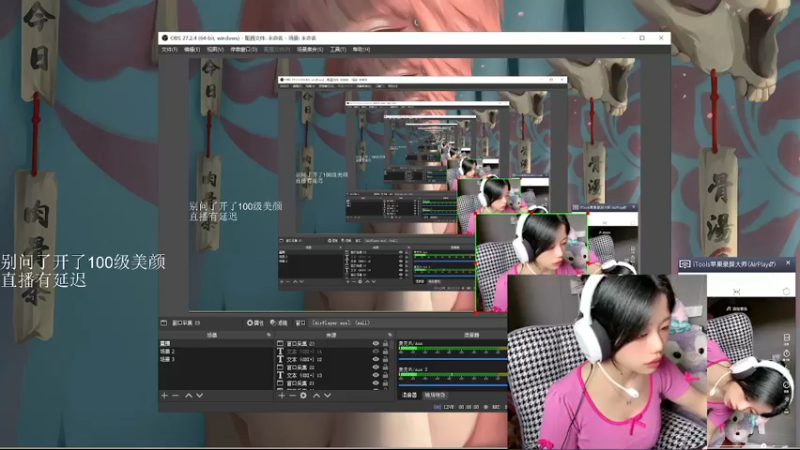Show the dimmed 文本 (GDI+) 14 source with its eye icon
Viewport: 800px width, 450px height.
coord(376,352)
